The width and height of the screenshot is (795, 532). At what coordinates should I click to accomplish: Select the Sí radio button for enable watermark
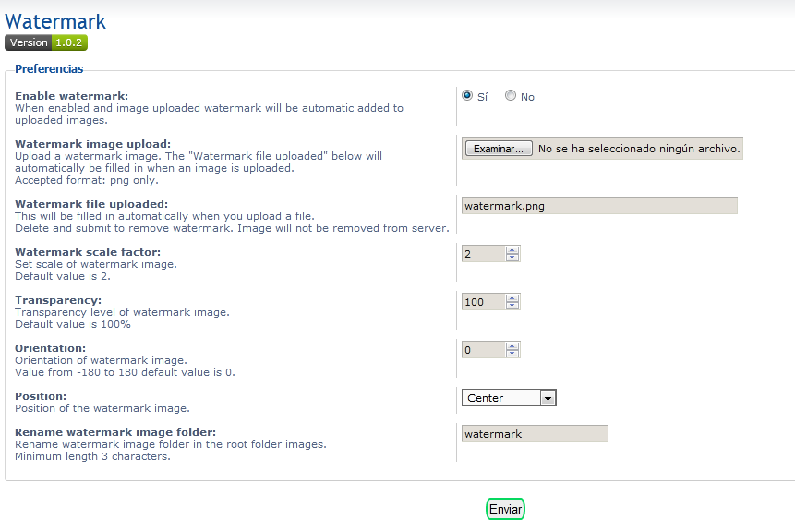coord(467,95)
